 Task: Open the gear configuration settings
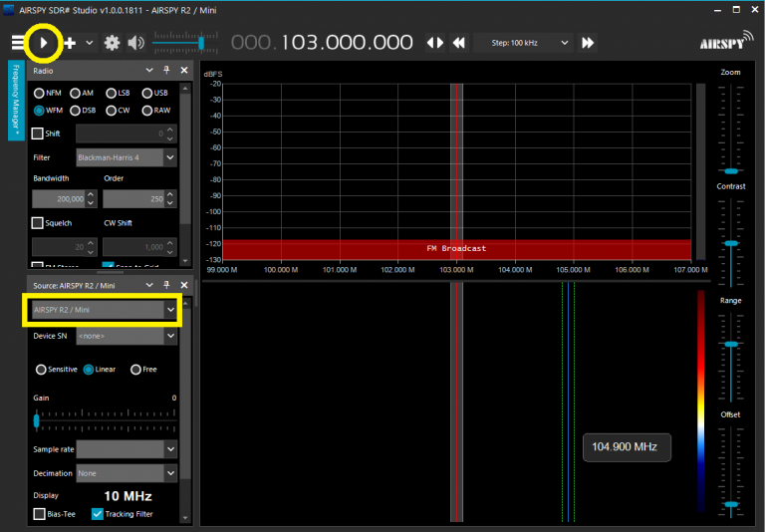(x=113, y=43)
